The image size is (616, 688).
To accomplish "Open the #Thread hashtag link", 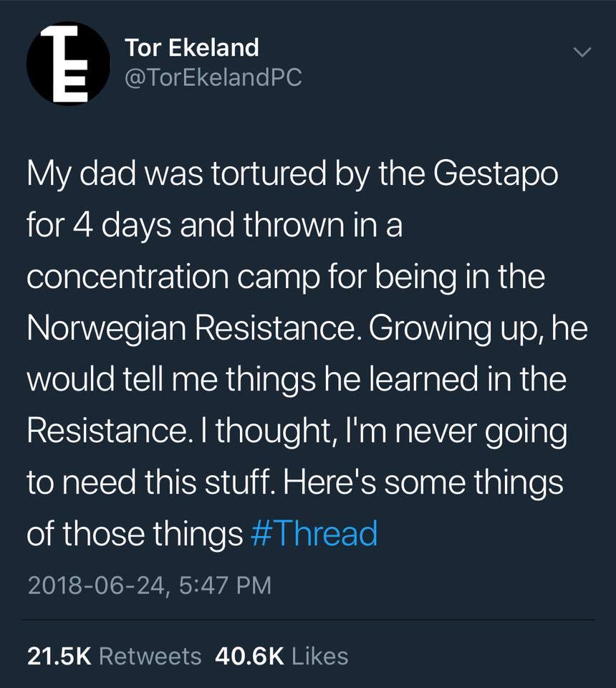I will [315, 534].
